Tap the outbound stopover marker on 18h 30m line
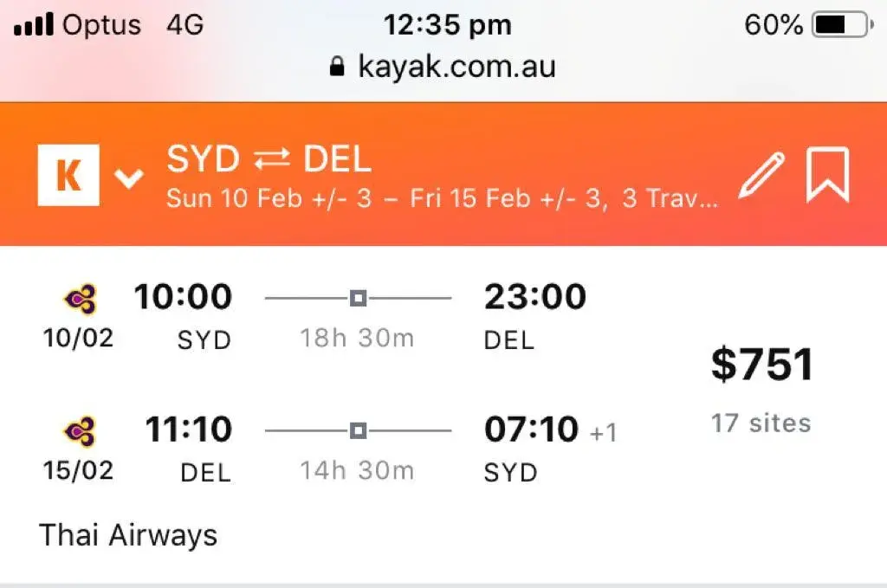Viewport: 887px width, 588px height. (x=358, y=299)
